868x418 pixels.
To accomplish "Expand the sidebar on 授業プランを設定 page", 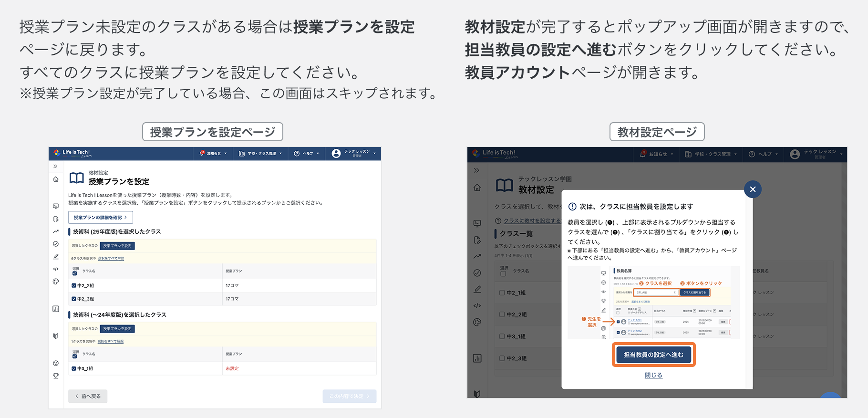I will (55, 167).
